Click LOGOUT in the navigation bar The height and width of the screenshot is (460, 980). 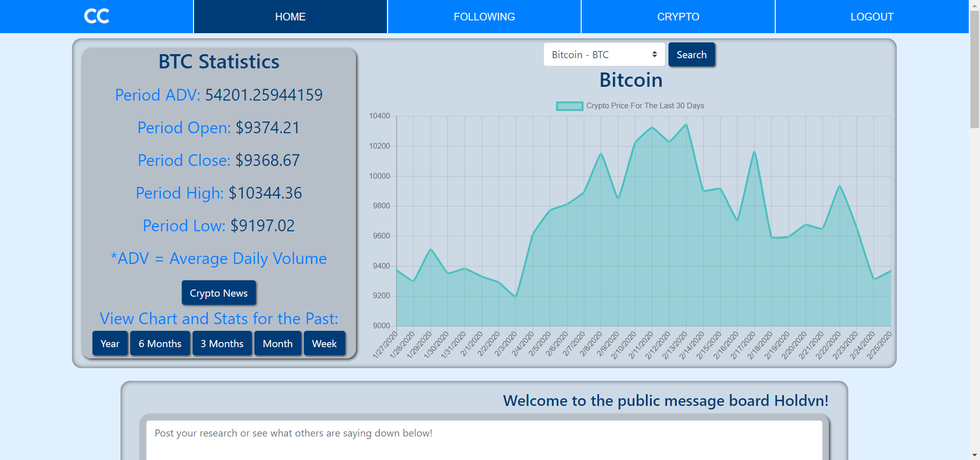click(872, 16)
